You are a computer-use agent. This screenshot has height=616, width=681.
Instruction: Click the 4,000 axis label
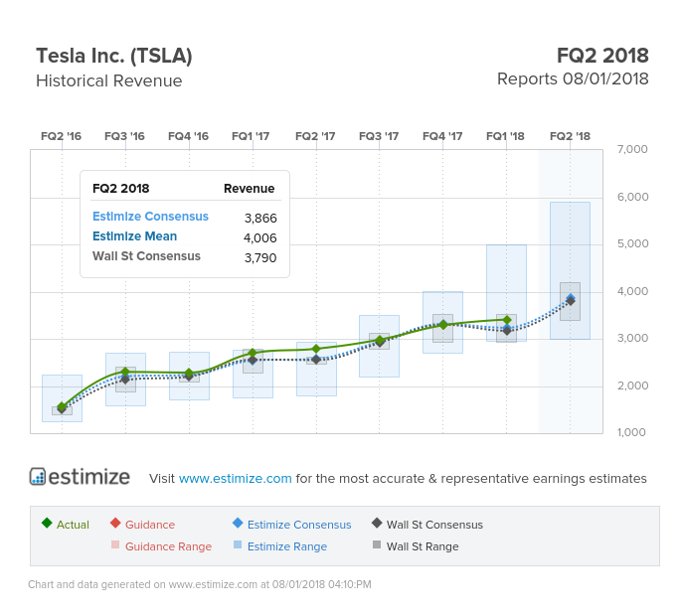(632, 291)
